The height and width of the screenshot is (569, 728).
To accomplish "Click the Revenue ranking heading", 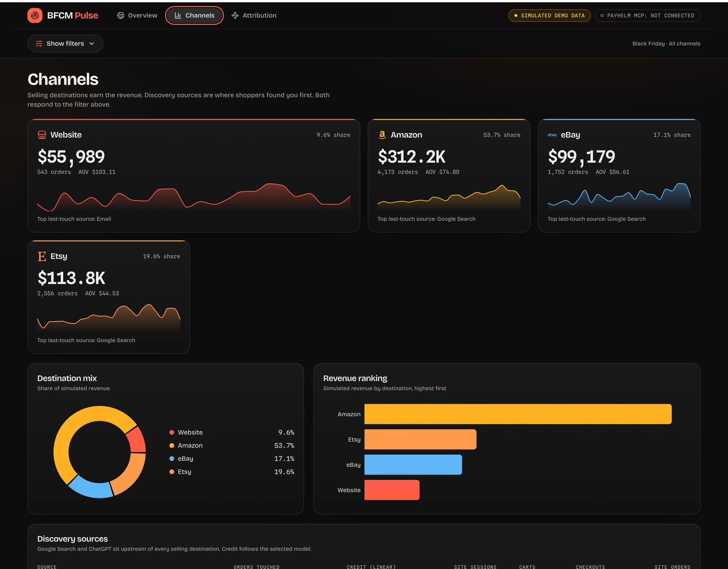I will click(x=355, y=378).
